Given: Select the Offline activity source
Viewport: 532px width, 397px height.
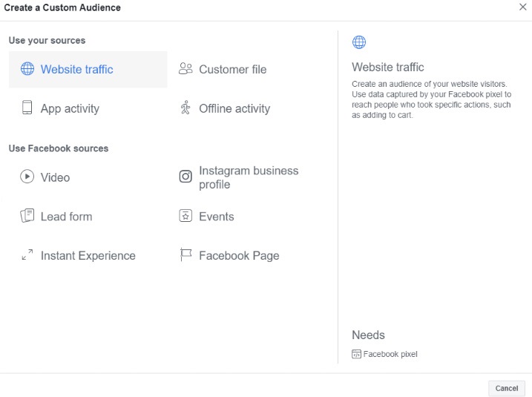Looking at the screenshot, I should [234, 108].
